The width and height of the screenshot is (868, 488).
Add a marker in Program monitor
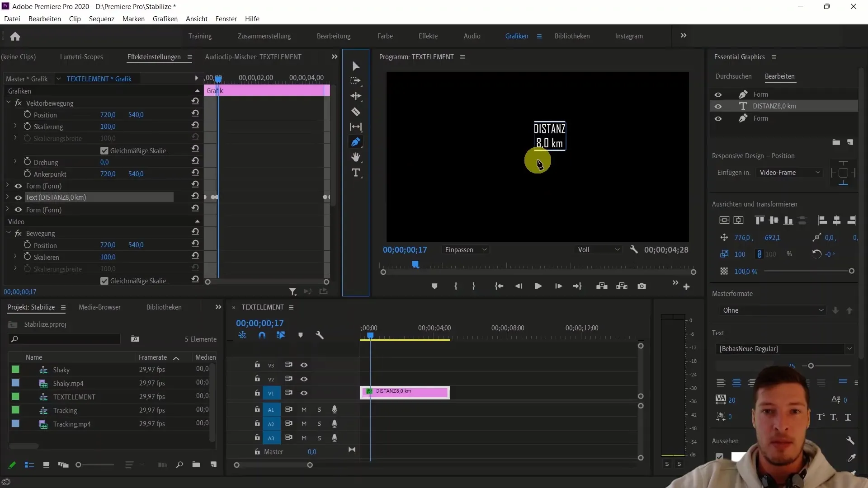pos(434,286)
